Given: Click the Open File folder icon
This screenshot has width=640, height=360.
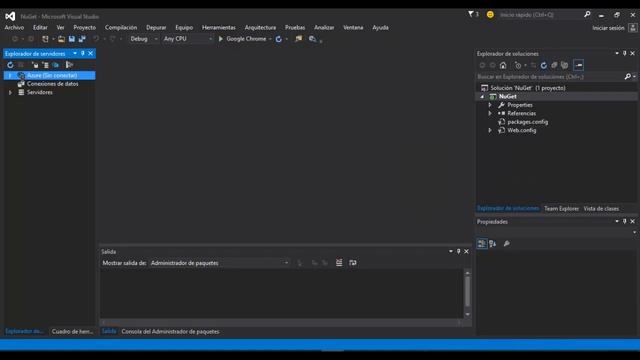Looking at the screenshot, I should point(61,39).
